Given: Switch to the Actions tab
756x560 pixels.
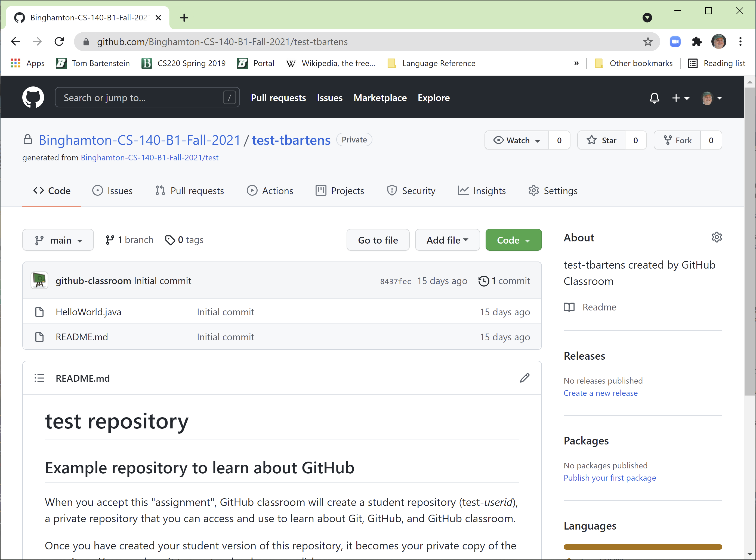Looking at the screenshot, I should click(270, 191).
